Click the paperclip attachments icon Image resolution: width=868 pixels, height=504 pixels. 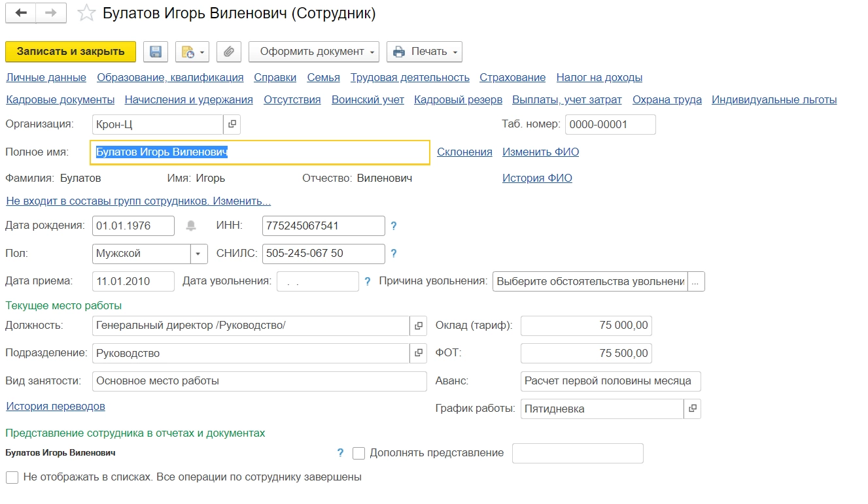click(x=229, y=52)
